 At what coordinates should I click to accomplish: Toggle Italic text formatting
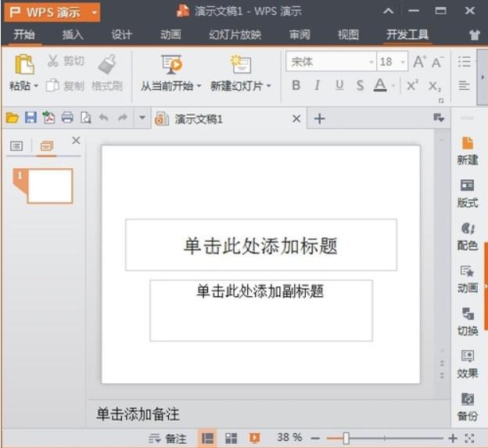click(318, 86)
